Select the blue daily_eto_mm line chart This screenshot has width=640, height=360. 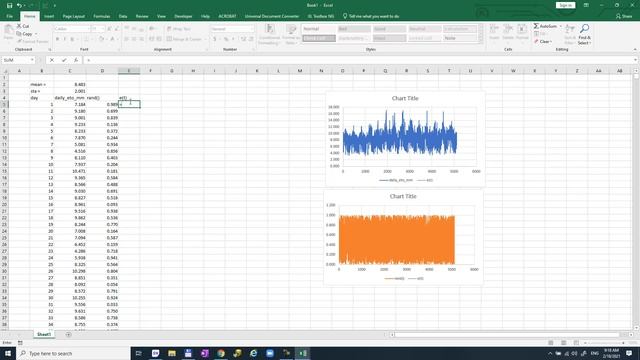coord(405,139)
